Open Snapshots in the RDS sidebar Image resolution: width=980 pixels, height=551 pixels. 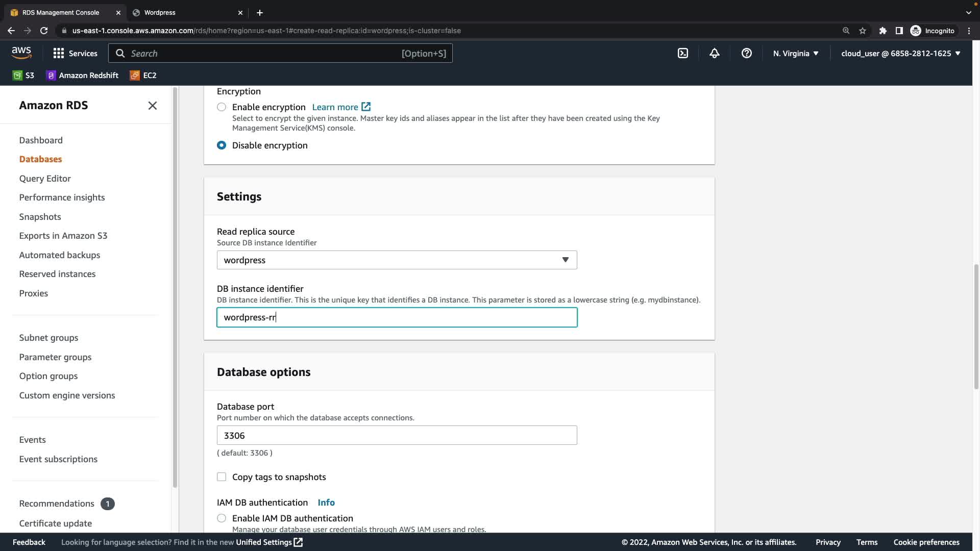[40, 217]
